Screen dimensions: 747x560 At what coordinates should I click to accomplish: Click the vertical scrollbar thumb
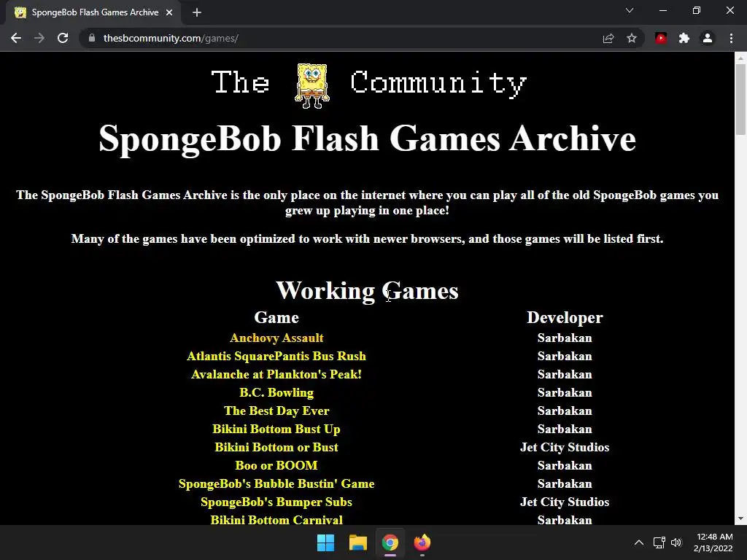click(x=740, y=100)
